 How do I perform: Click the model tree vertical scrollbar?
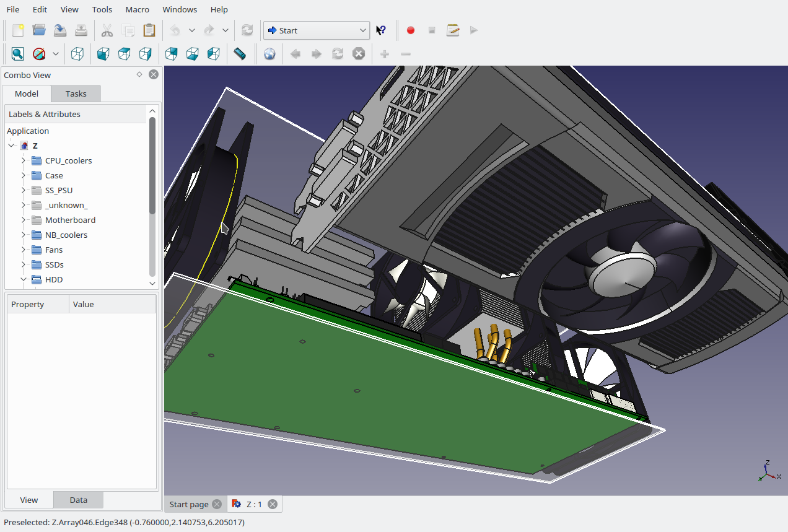click(x=152, y=165)
